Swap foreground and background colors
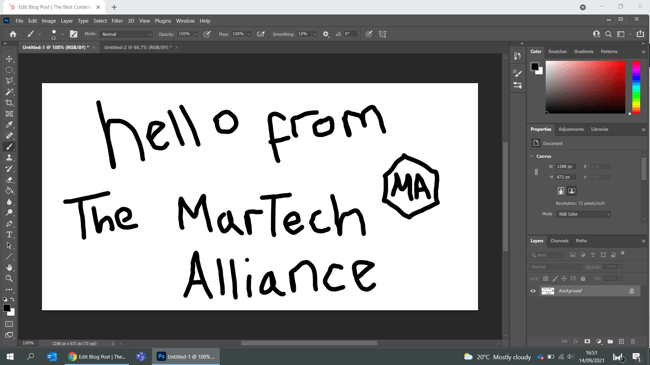Image resolution: width=650 pixels, height=365 pixels. (x=12, y=299)
